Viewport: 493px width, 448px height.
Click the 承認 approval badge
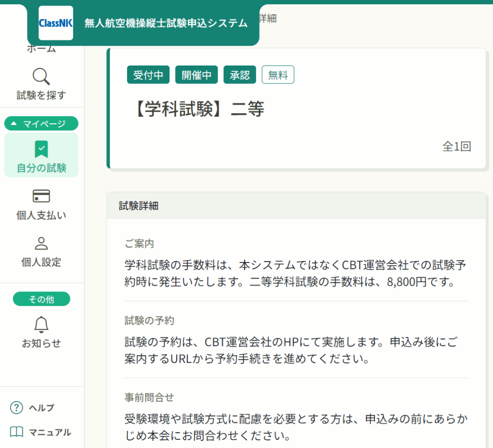tap(239, 75)
